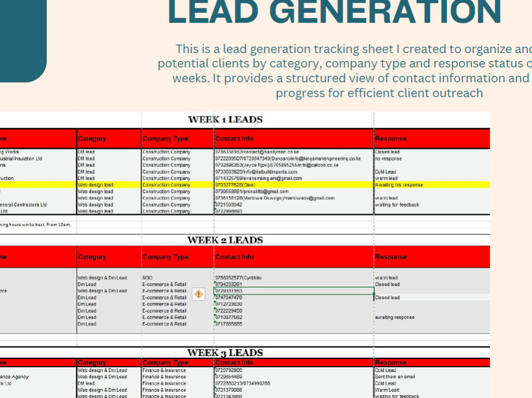
Task: Click 'waiting for feedback' response in Week 1
Action: tap(432, 205)
